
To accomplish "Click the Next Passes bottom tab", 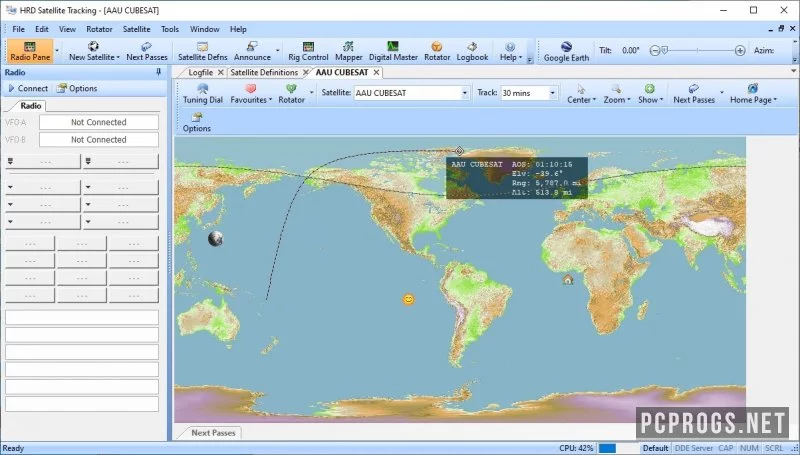I will (213, 433).
